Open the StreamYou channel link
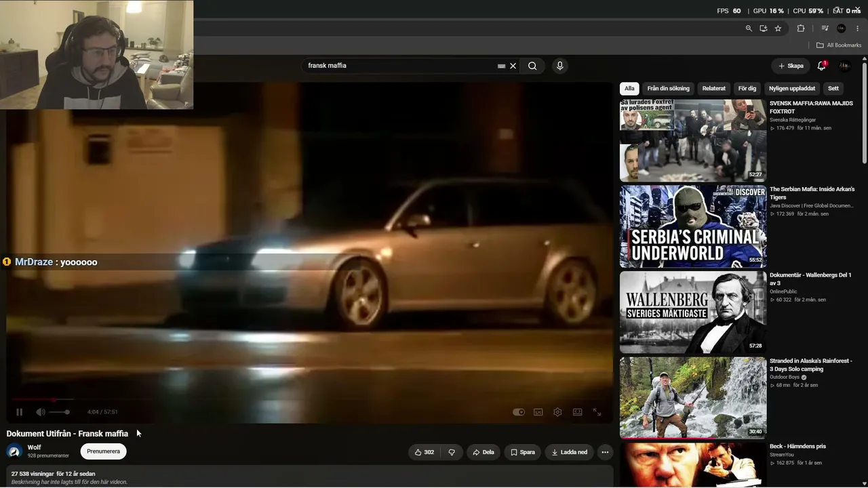This screenshot has width=868, height=488. 782,455
